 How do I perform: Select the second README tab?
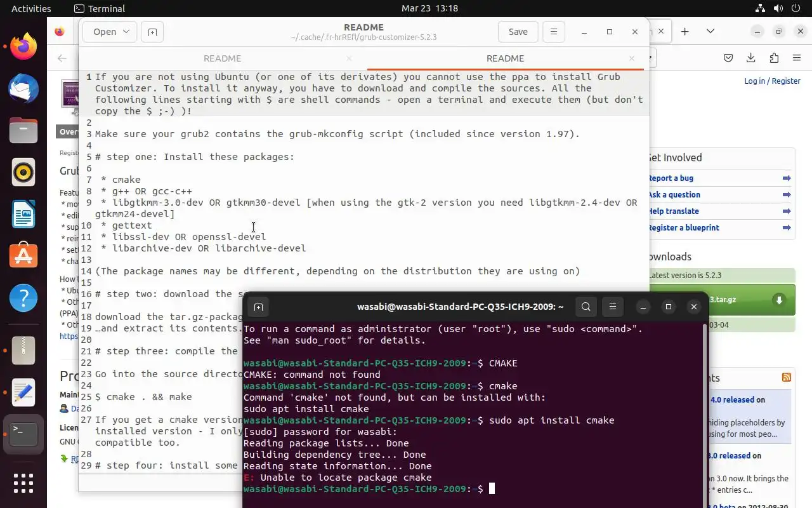pos(505,58)
